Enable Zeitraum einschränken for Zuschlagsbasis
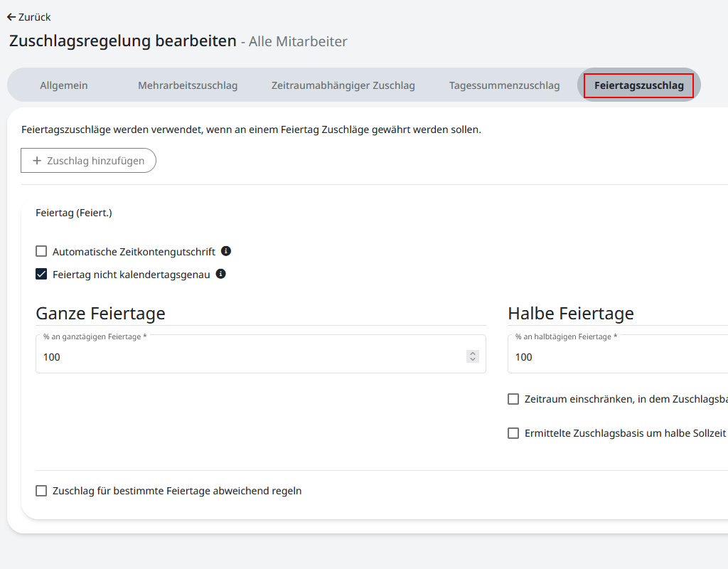The image size is (728, 569). tap(513, 399)
